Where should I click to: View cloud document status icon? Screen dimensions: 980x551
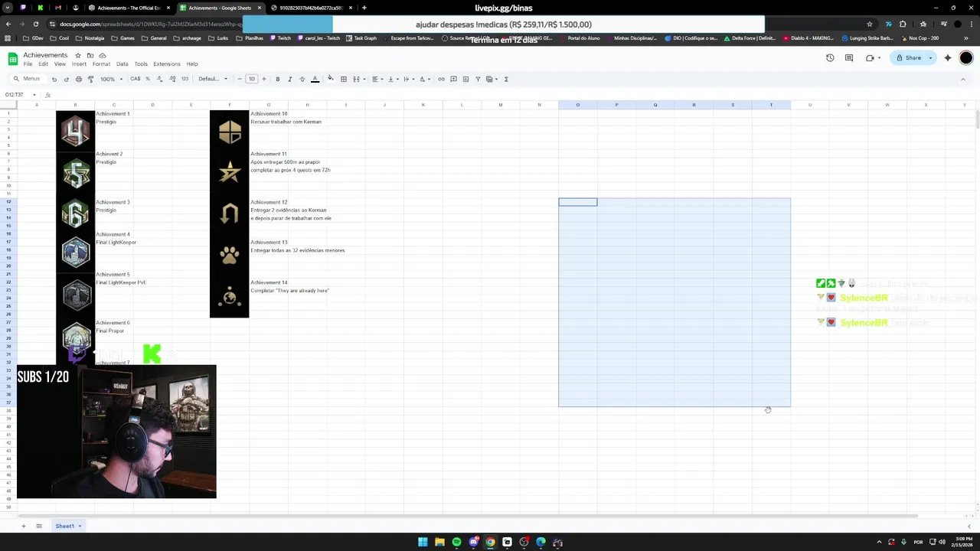(101, 55)
